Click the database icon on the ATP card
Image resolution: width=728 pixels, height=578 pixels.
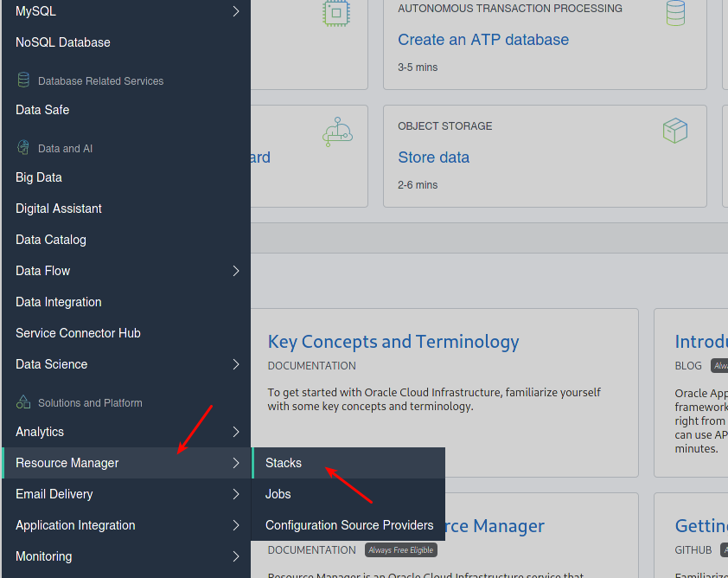(x=675, y=13)
